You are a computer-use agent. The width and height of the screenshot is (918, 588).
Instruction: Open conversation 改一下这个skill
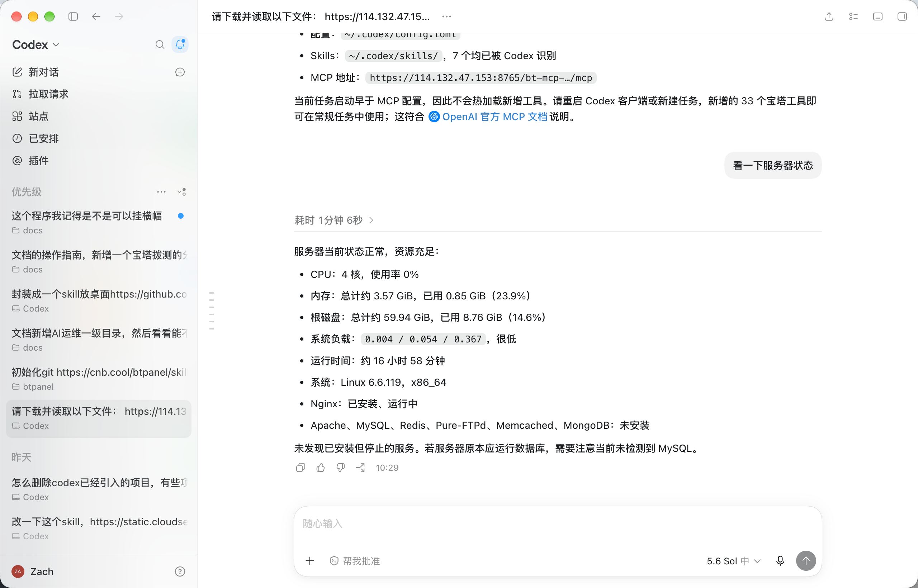tap(99, 528)
